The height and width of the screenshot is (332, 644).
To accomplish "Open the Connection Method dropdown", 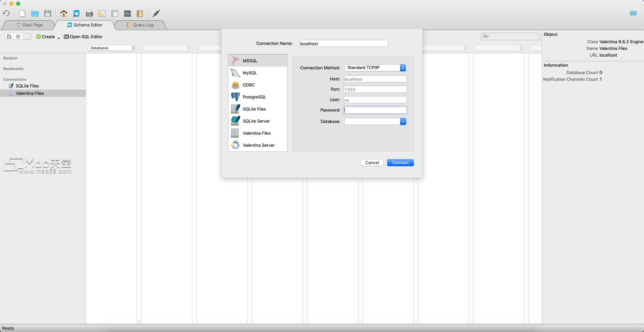I will tap(375, 68).
